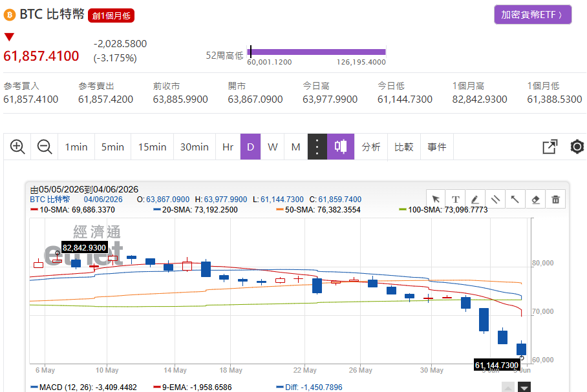Click the price change -2,028.5800
The image size is (587, 392).
[x=120, y=44]
